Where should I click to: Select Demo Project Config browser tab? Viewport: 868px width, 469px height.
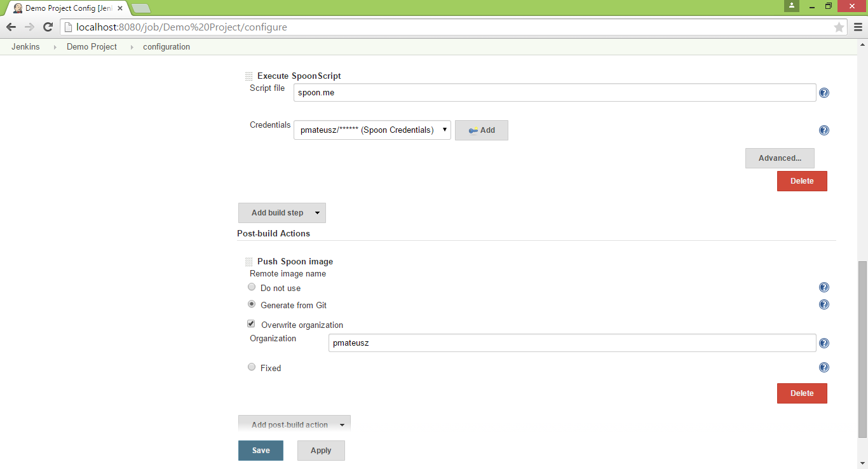point(67,8)
